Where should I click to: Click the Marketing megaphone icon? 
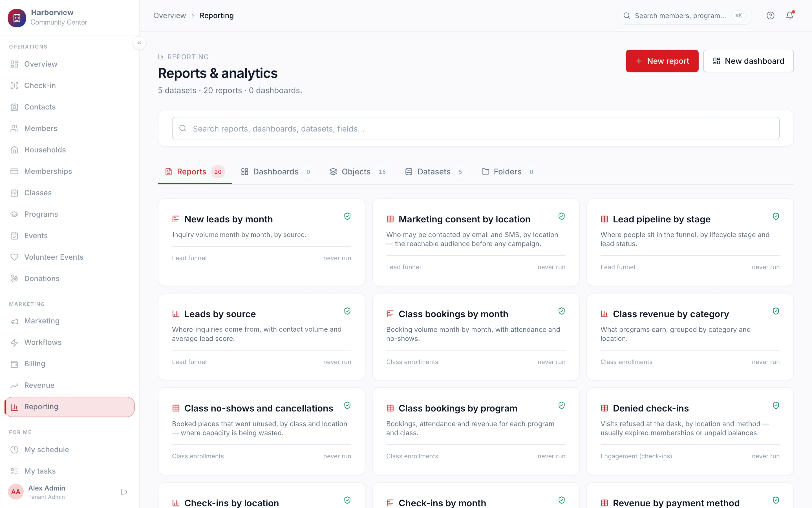14,321
